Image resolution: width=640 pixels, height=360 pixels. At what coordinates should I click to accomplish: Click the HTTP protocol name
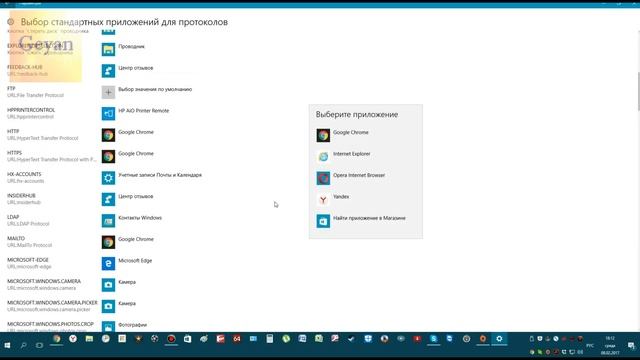pos(13,131)
